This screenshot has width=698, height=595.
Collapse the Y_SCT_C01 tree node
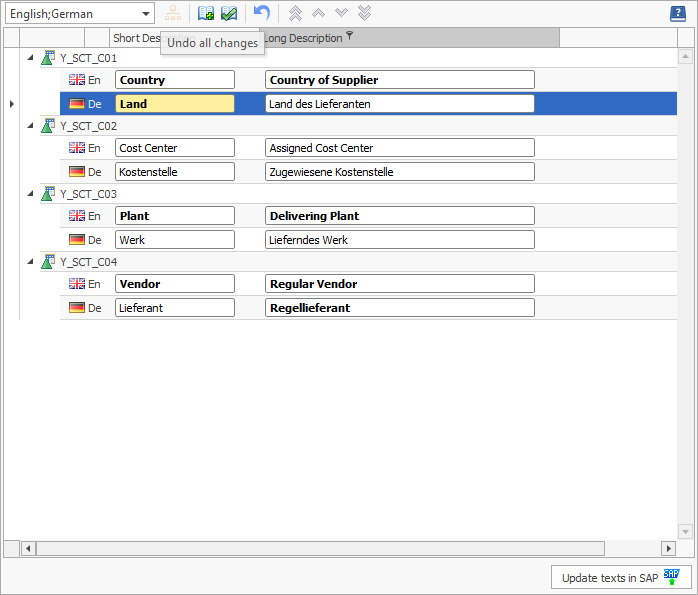pos(30,58)
